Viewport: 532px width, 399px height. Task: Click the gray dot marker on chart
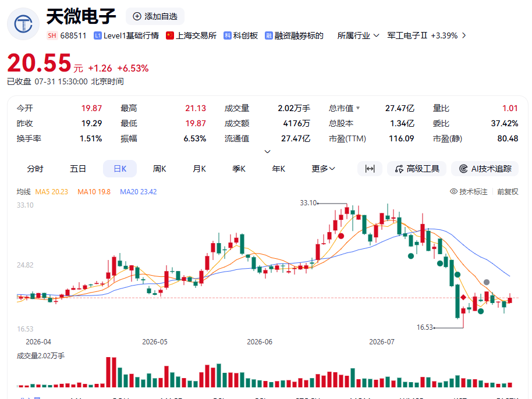[x=487, y=282]
